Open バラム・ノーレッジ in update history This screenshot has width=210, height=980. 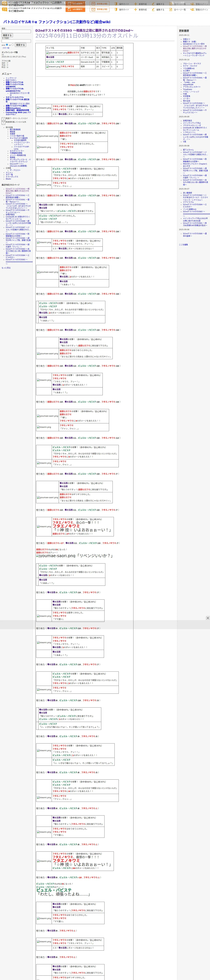191,92
